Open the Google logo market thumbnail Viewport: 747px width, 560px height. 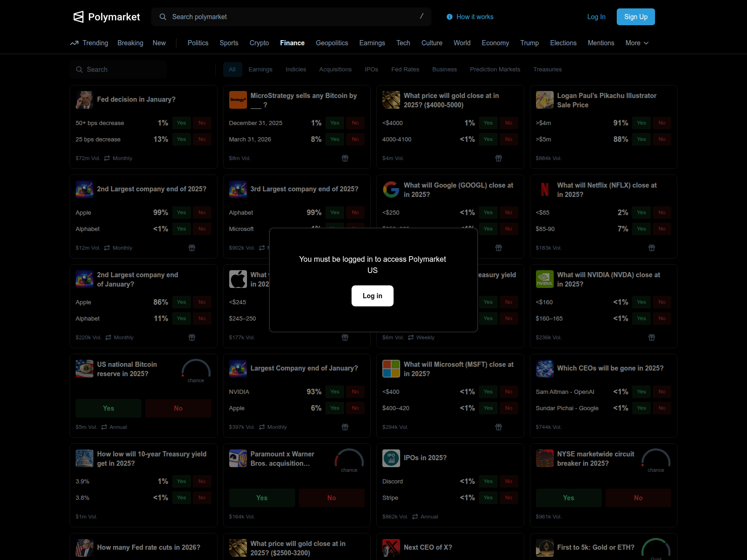[391, 189]
